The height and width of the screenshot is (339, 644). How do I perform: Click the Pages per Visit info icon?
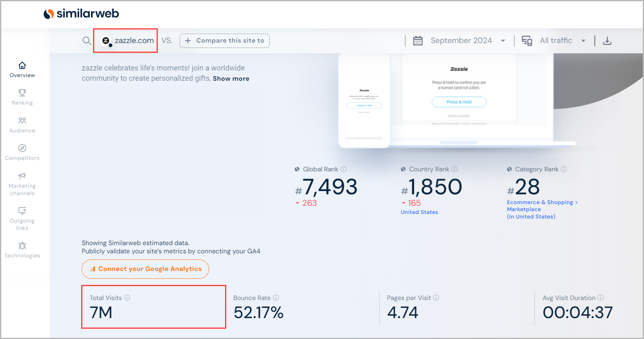[436, 298]
